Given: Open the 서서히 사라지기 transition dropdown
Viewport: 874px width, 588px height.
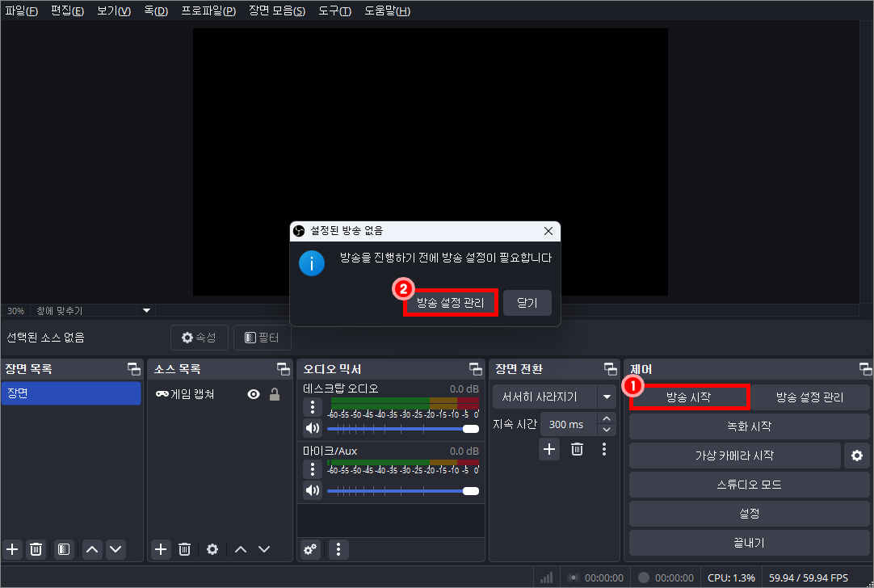Looking at the screenshot, I should [554, 397].
